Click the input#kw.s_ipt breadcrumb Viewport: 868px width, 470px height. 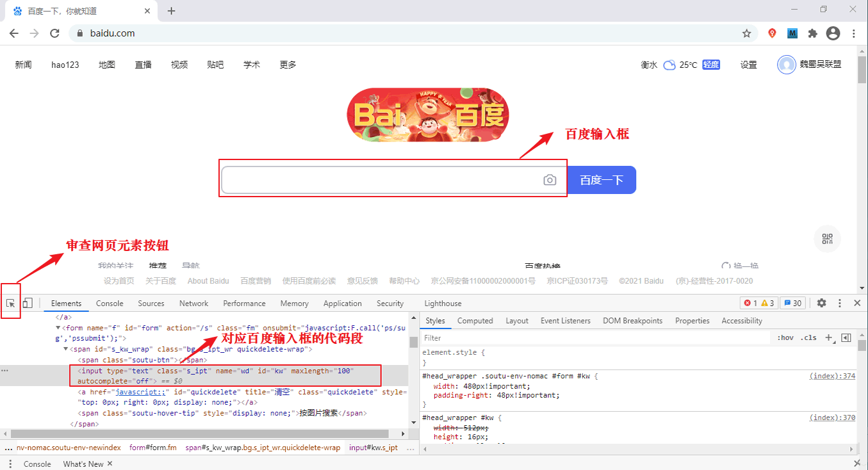373,448
